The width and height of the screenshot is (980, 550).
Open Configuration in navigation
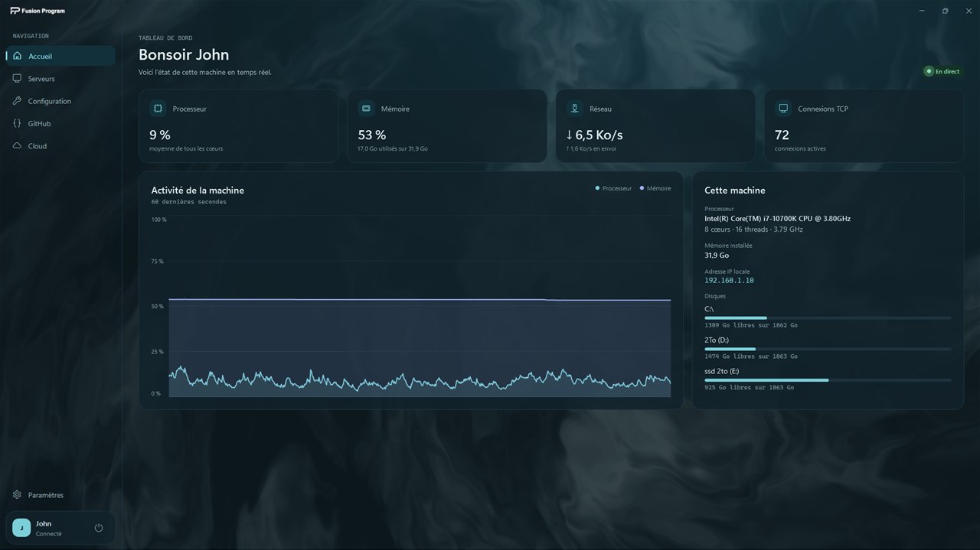click(60, 101)
